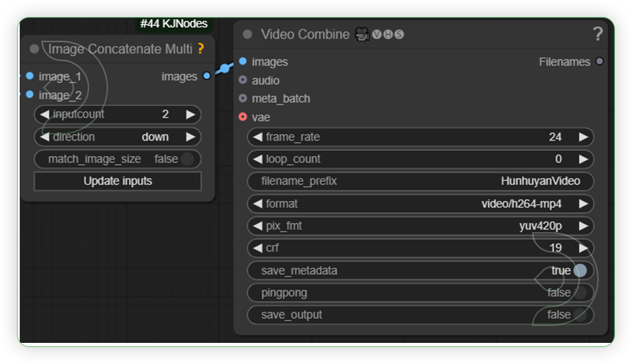
Task: Click the meta_batch input socket
Action: click(243, 98)
